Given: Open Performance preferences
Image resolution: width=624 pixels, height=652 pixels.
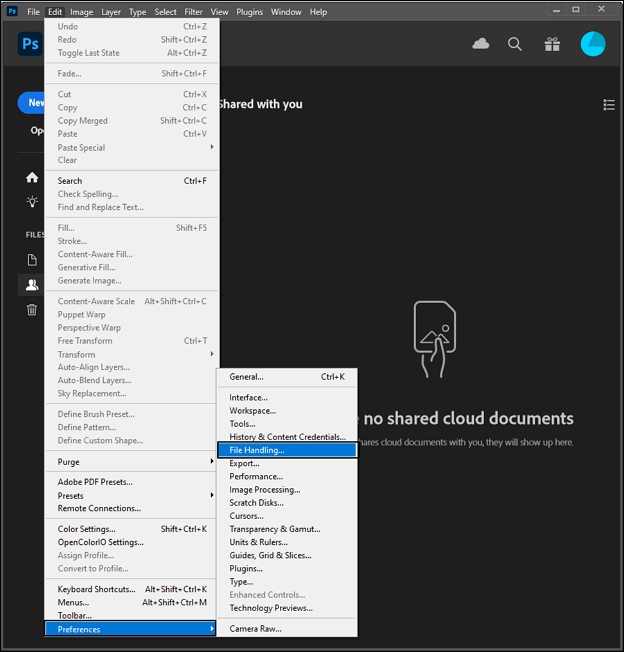Looking at the screenshot, I should 287,477.
